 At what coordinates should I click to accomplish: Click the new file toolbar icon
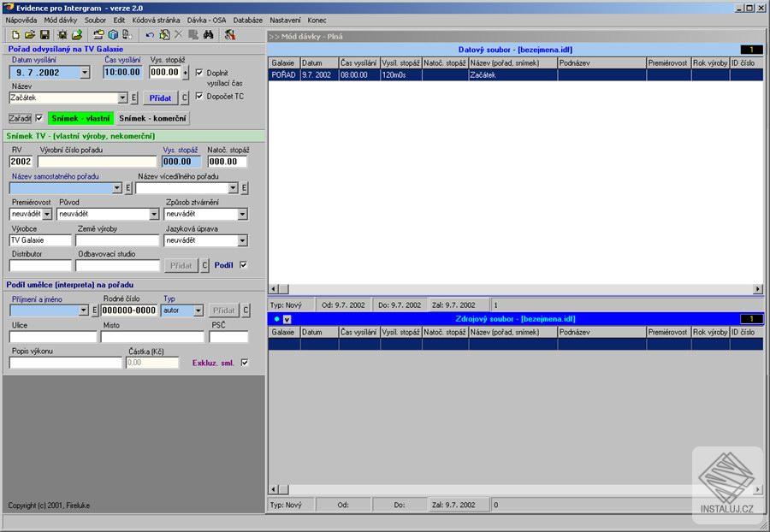pyautogui.click(x=15, y=35)
